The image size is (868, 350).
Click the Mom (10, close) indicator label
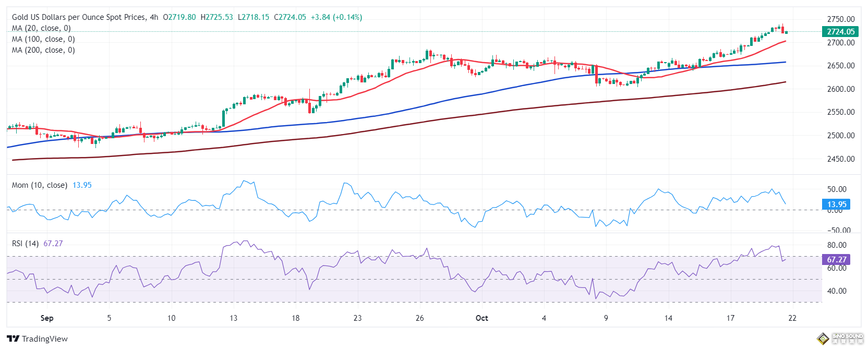click(x=40, y=185)
